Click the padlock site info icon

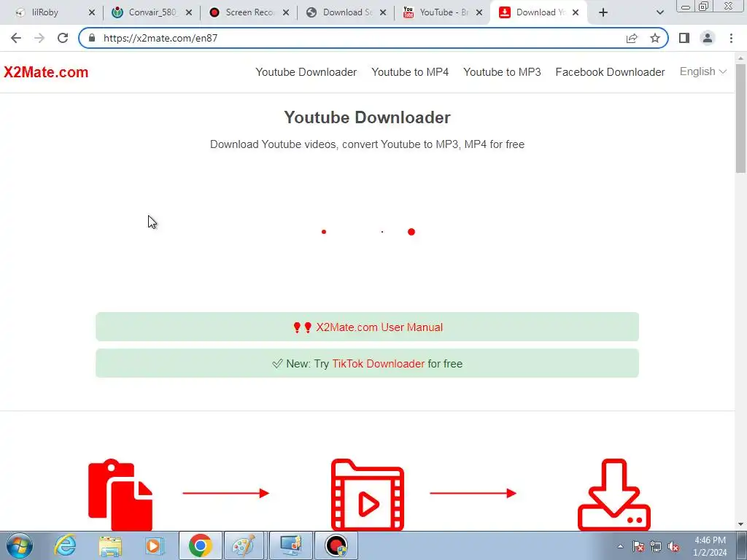92,38
